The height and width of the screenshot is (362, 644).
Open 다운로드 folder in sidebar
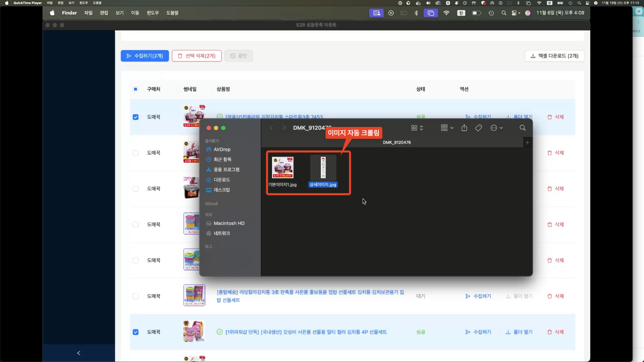pyautogui.click(x=222, y=180)
